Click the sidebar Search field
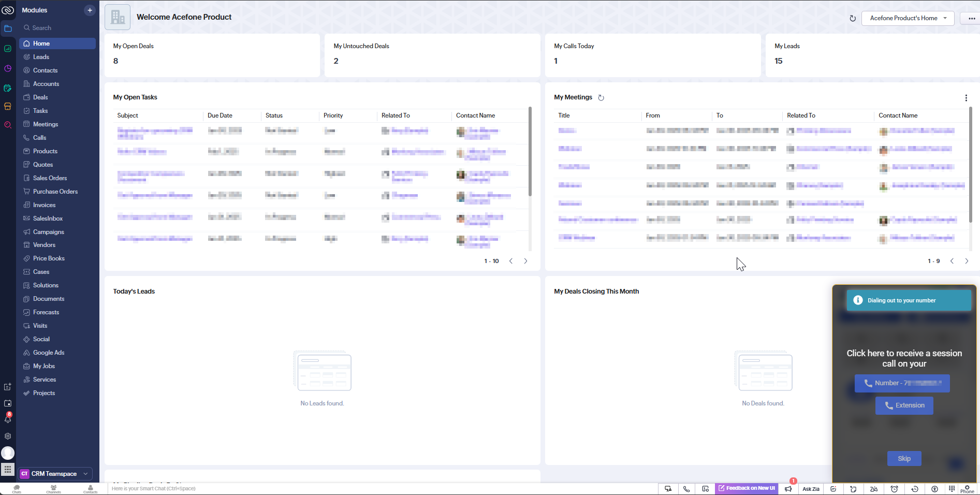This screenshot has width=980, height=495. [x=57, y=28]
